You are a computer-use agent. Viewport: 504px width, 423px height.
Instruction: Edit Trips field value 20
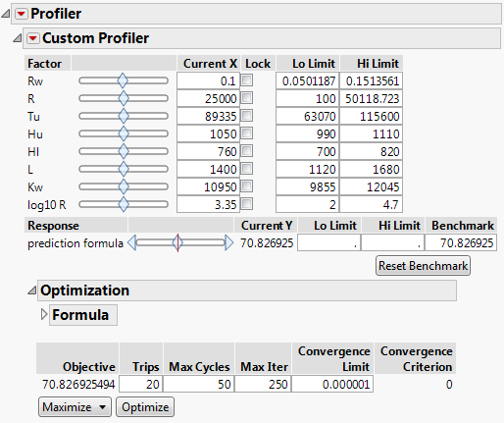141,384
